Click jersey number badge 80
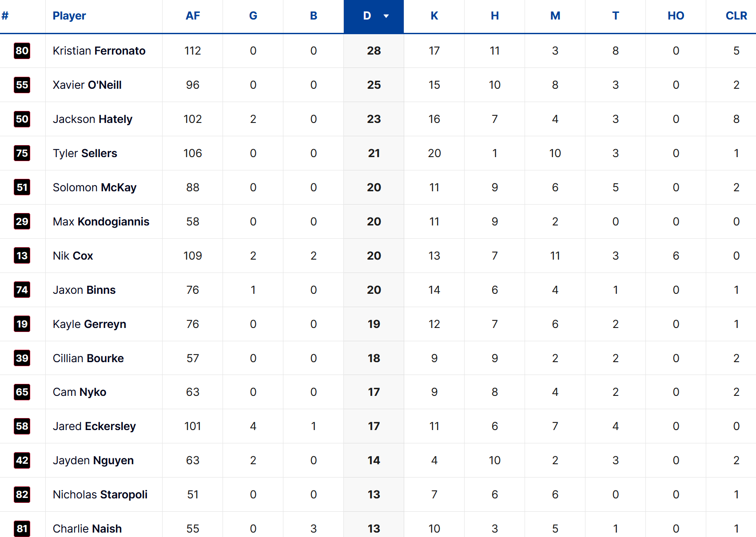 pyautogui.click(x=22, y=51)
